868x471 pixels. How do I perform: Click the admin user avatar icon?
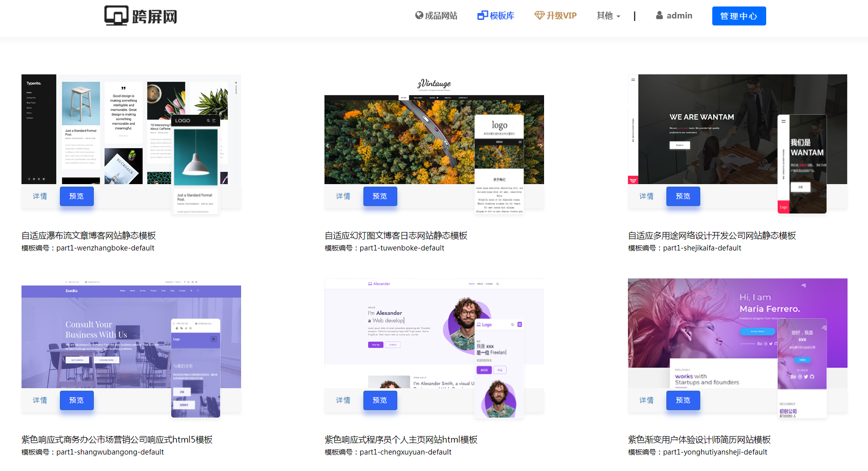[659, 15]
